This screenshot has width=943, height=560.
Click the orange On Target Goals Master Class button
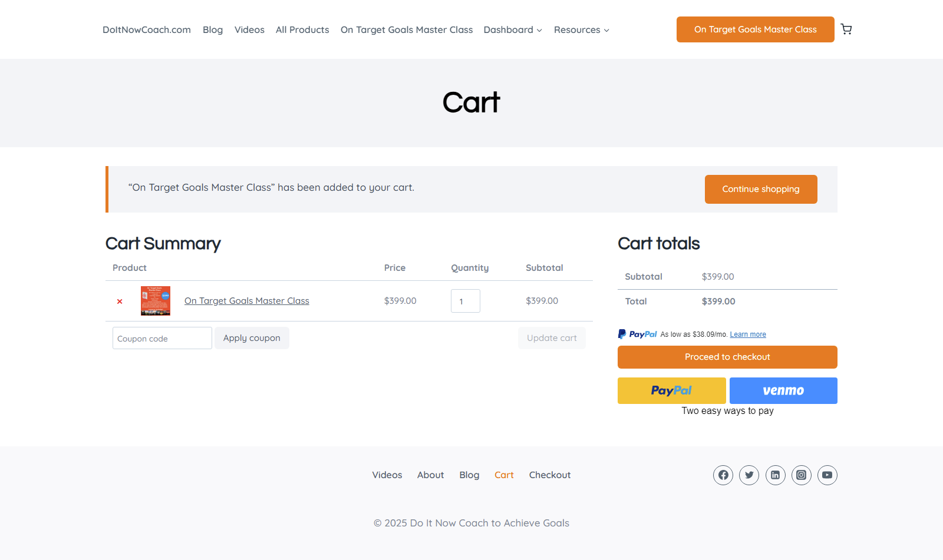756,29
